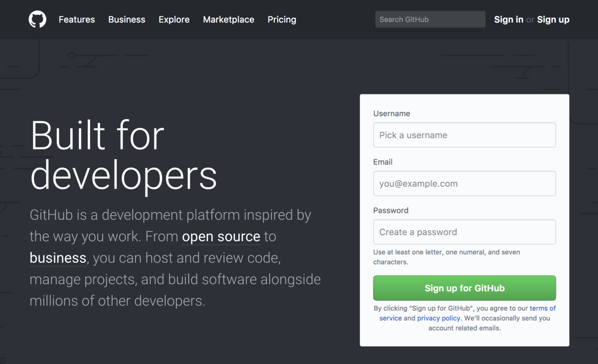Open the Explore nav link
This screenshot has height=364, width=598.
click(x=174, y=20)
